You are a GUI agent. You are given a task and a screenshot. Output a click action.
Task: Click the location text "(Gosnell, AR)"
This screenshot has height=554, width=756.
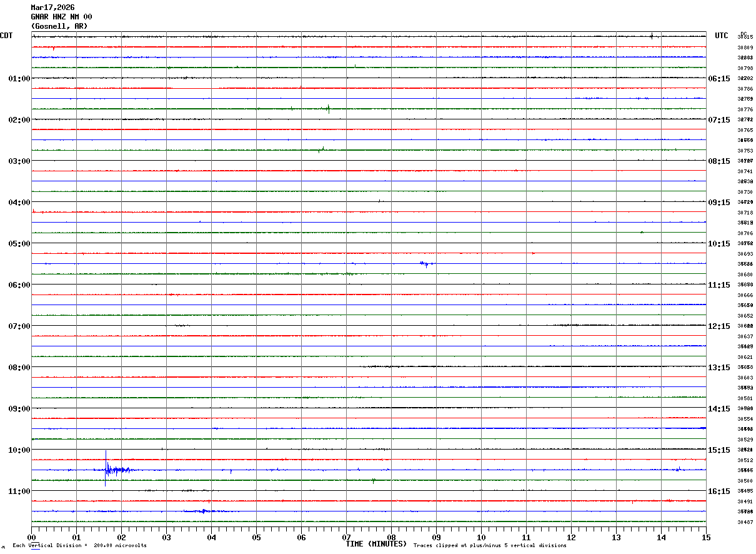pyautogui.click(x=59, y=26)
